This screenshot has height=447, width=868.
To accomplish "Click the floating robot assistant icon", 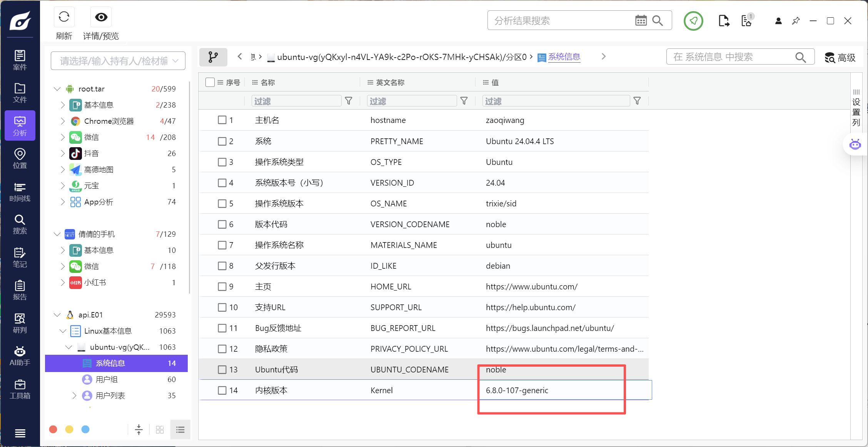I will pyautogui.click(x=855, y=145).
